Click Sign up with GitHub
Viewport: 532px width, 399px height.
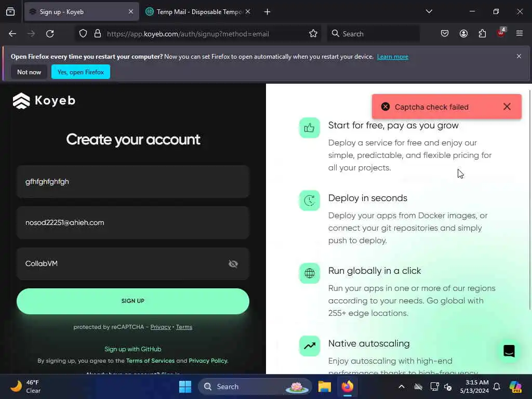click(x=133, y=349)
